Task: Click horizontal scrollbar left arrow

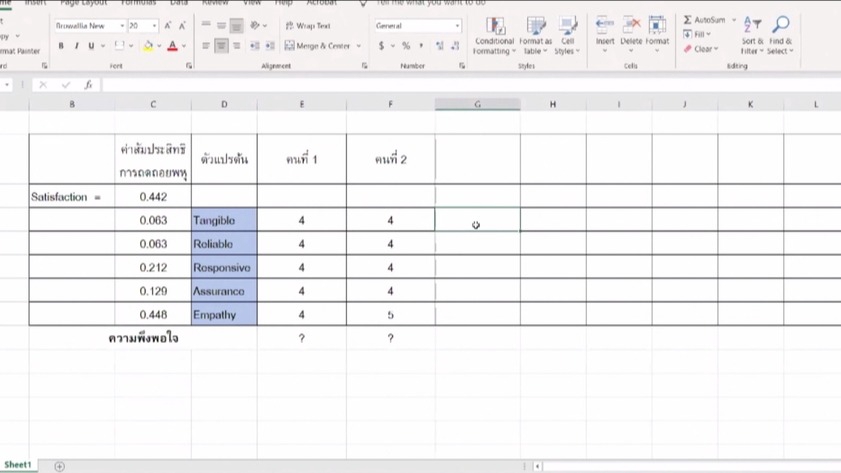Action: (x=537, y=466)
